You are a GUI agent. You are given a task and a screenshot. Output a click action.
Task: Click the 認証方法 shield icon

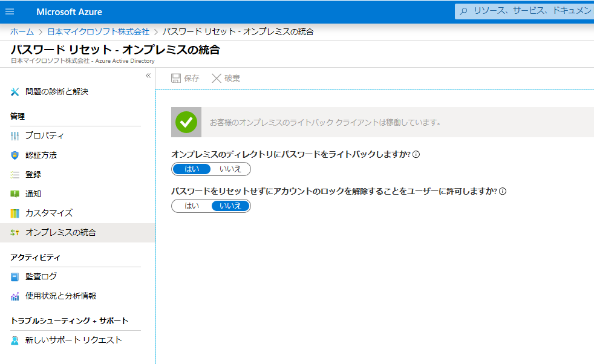click(15, 155)
